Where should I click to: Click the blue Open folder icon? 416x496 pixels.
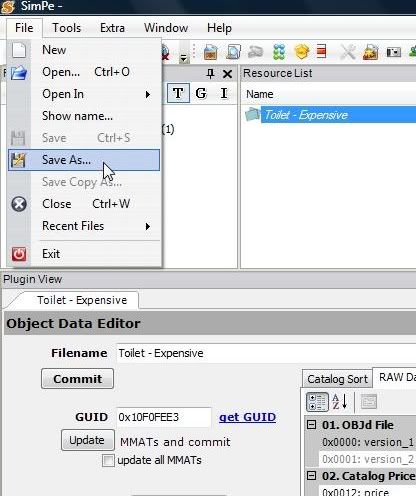click(19, 73)
